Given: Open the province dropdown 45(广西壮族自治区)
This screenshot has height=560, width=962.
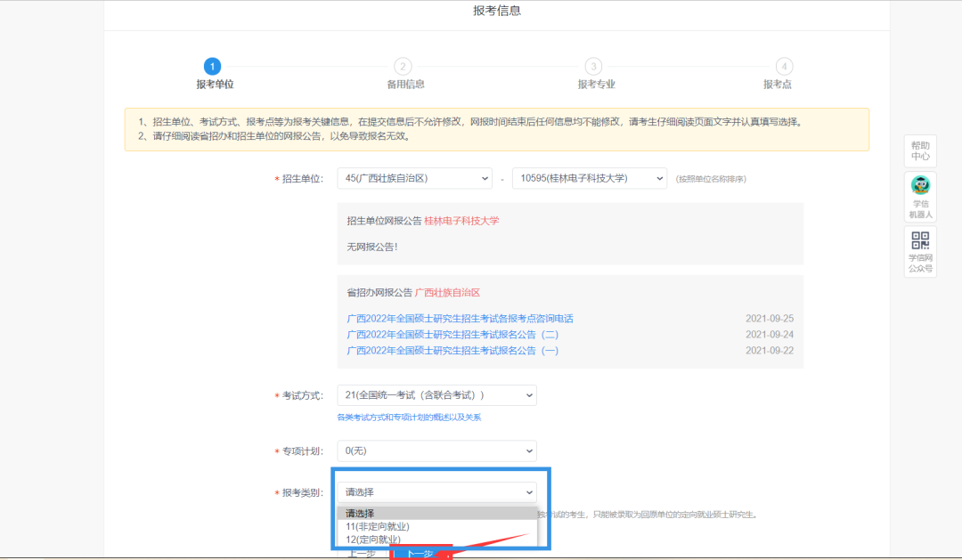Looking at the screenshot, I should [415, 178].
